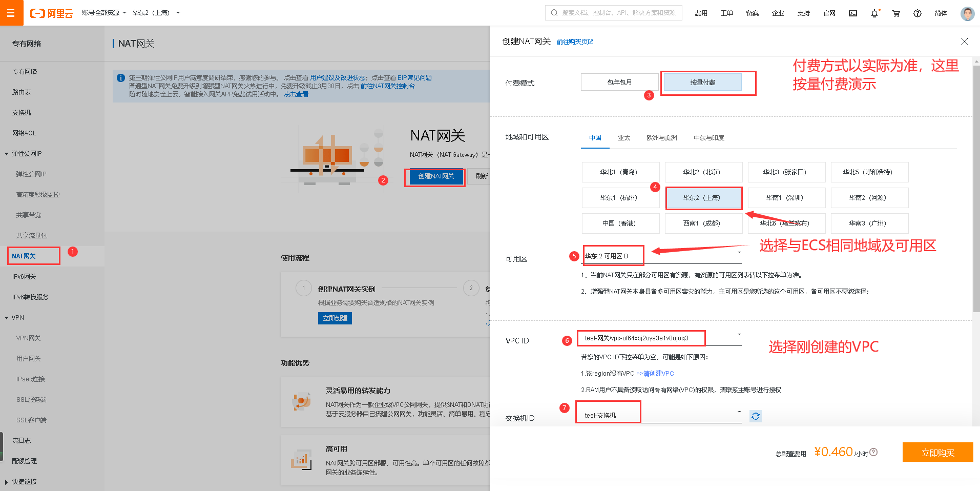Open the shopping cart
Image resolution: width=980 pixels, height=491 pixels.
click(x=896, y=13)
